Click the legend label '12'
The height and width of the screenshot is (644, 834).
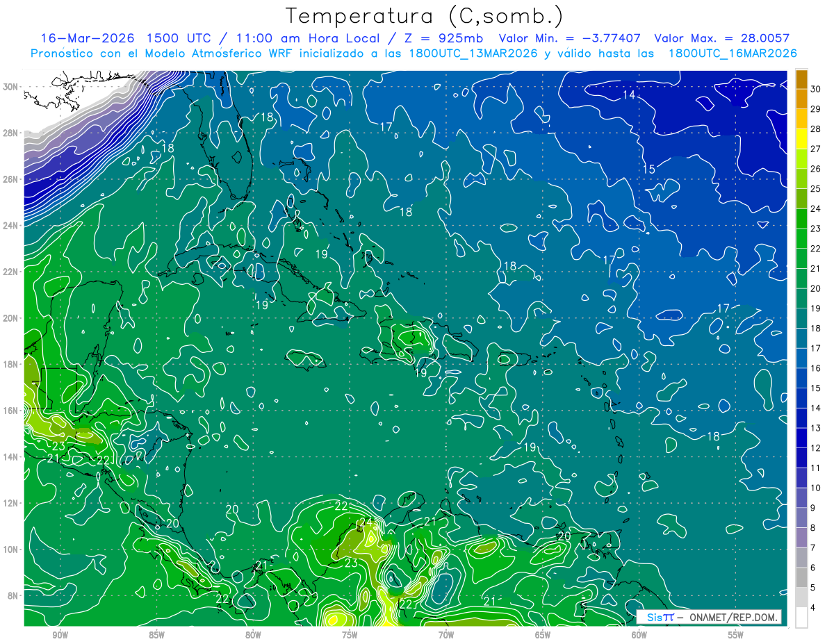816,448
